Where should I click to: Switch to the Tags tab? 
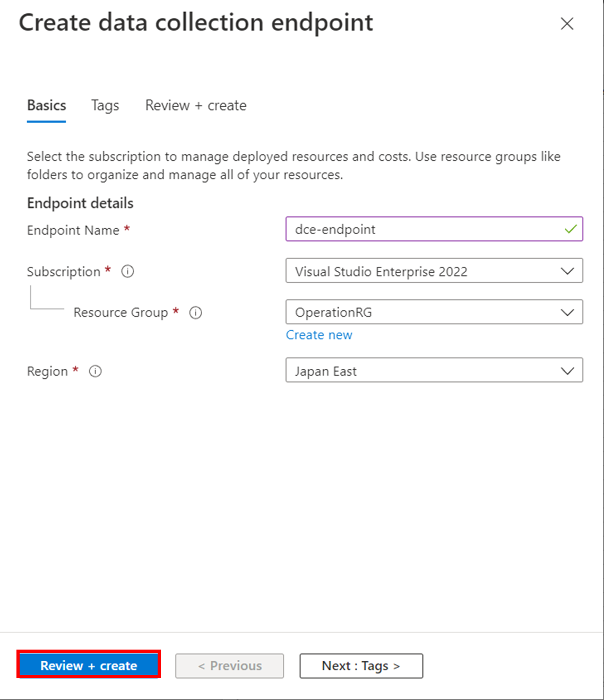click(105, 106)
